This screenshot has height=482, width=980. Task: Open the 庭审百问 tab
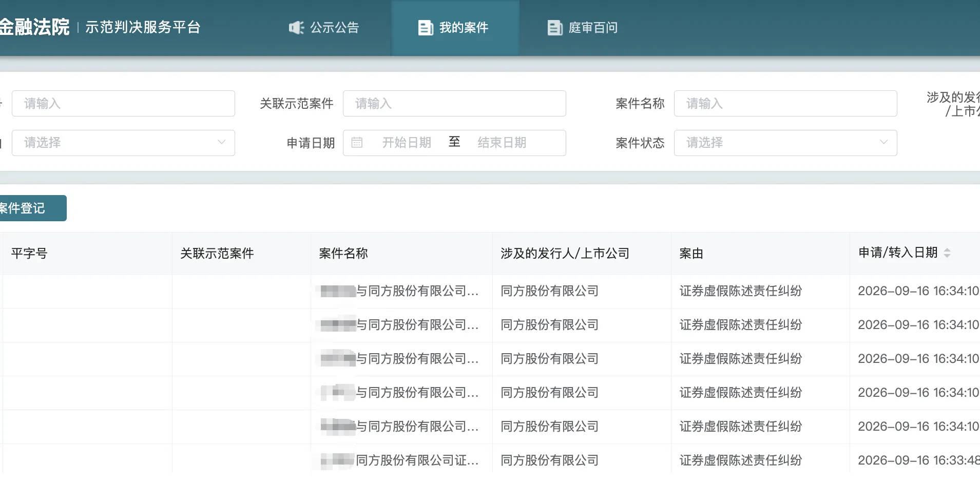583,28
